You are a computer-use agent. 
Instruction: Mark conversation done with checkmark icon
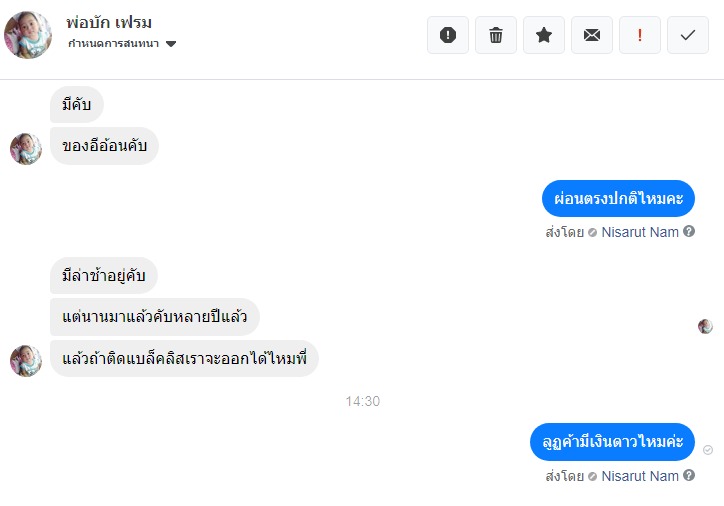(688, 35)
